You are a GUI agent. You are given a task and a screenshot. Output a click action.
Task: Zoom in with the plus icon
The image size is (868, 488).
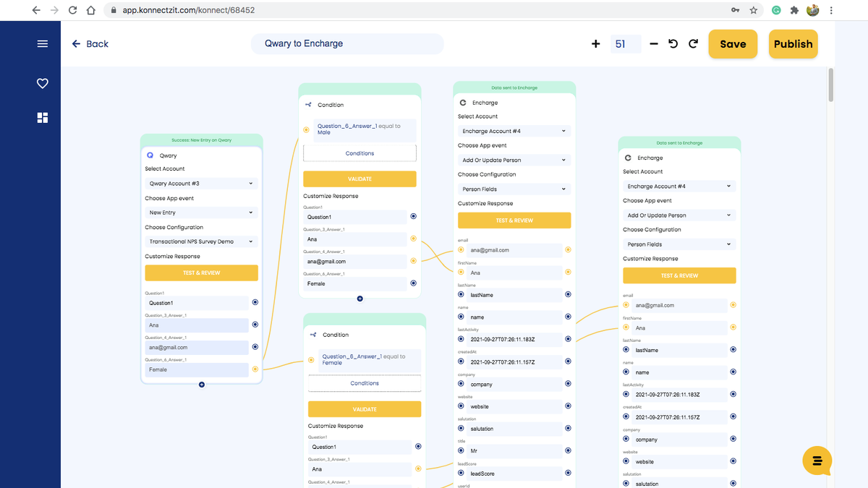click(x=596, y=43)
